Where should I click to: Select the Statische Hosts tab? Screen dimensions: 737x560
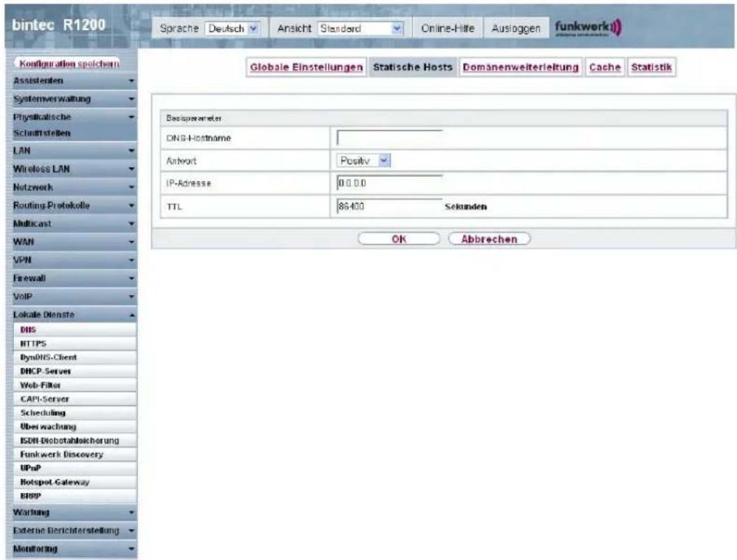pos(413,67)
